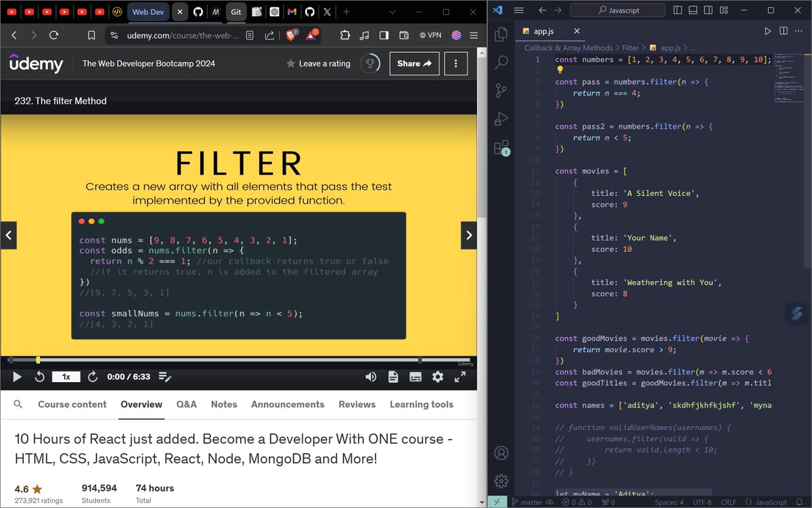Open the Udemy video settings gear

pos(438,377)
